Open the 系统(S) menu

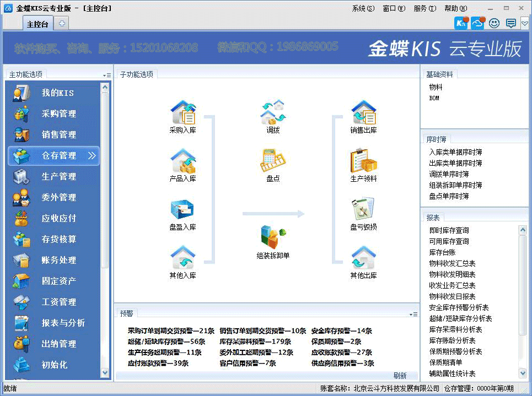coord(363,8)
